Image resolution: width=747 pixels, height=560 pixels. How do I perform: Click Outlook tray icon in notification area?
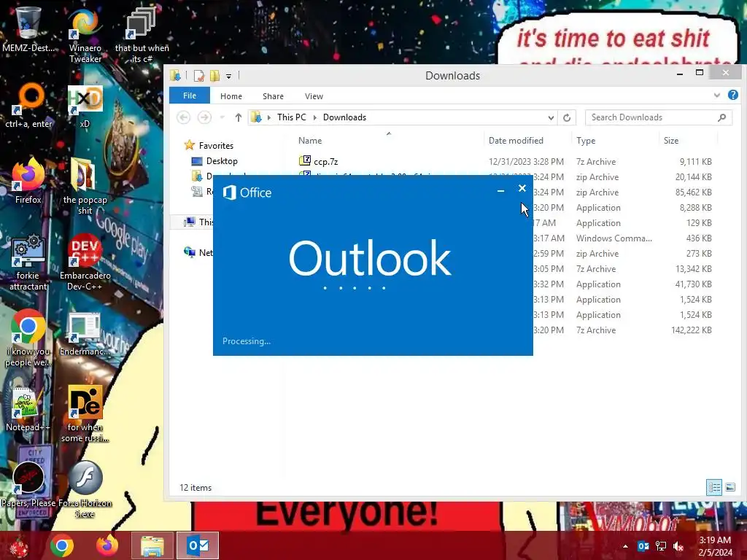point(643,546)
